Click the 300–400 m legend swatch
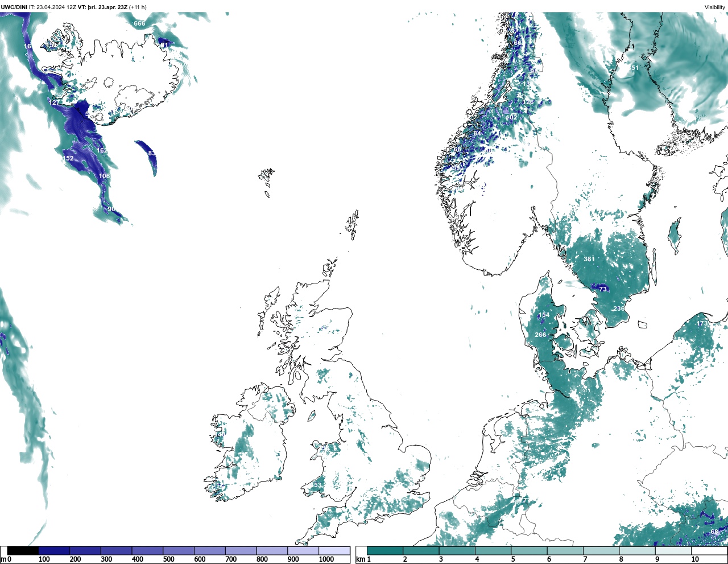The image size is (728, 564). pos(116,550)
